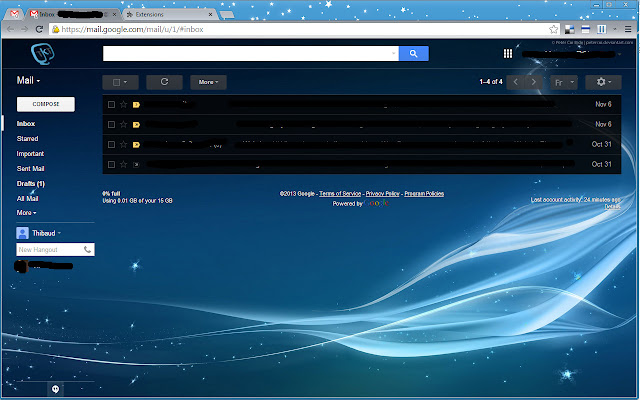Star the second Nov 6 email
Viewport: 640px width, 400px height.
click(x=123, y=124)
